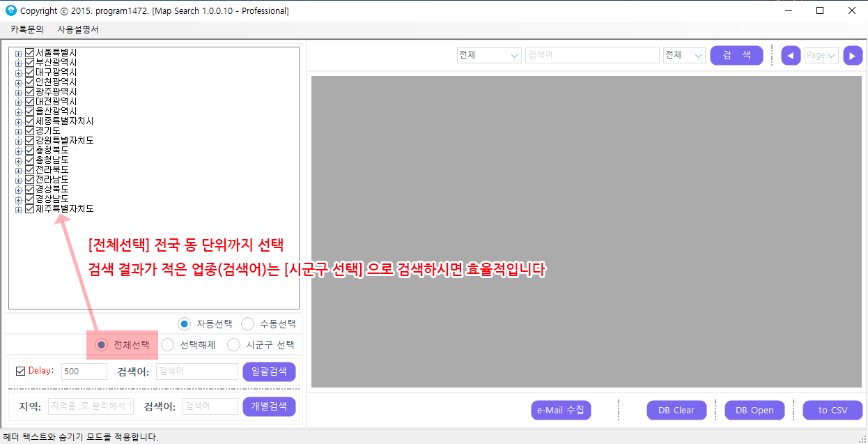868x444 pixels.
Task: Choose the 시군구 선택 radio option
Action: (x=234, y=345)
